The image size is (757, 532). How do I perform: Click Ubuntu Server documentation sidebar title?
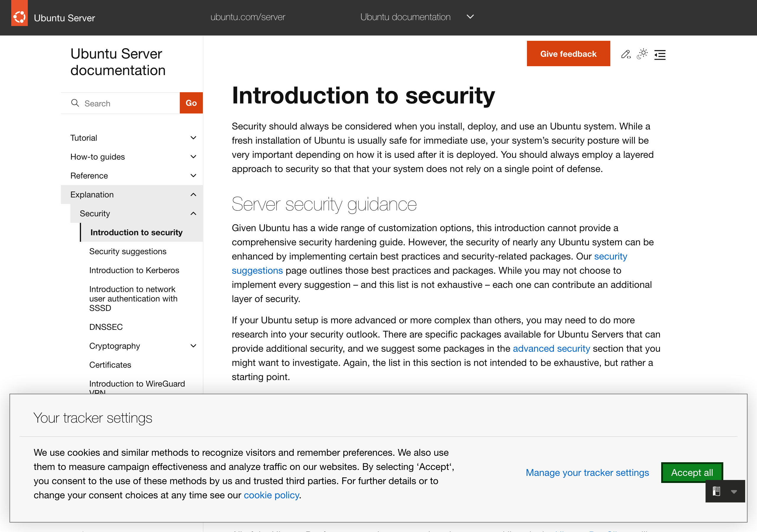[118, 62]
